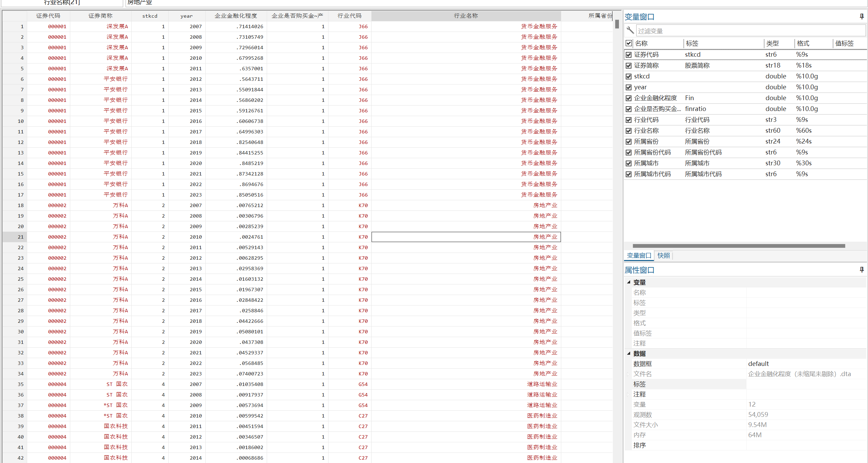Click the year column header in data grid

(x=186, y=16)
